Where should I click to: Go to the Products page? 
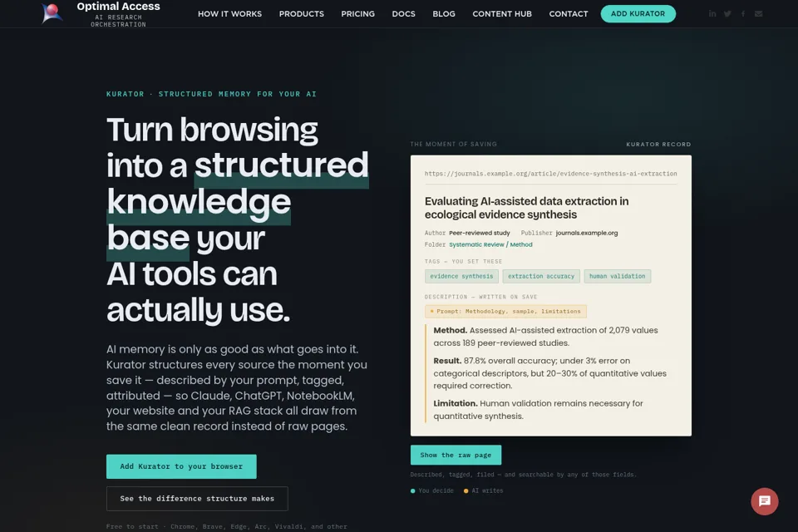pos(301,14)
